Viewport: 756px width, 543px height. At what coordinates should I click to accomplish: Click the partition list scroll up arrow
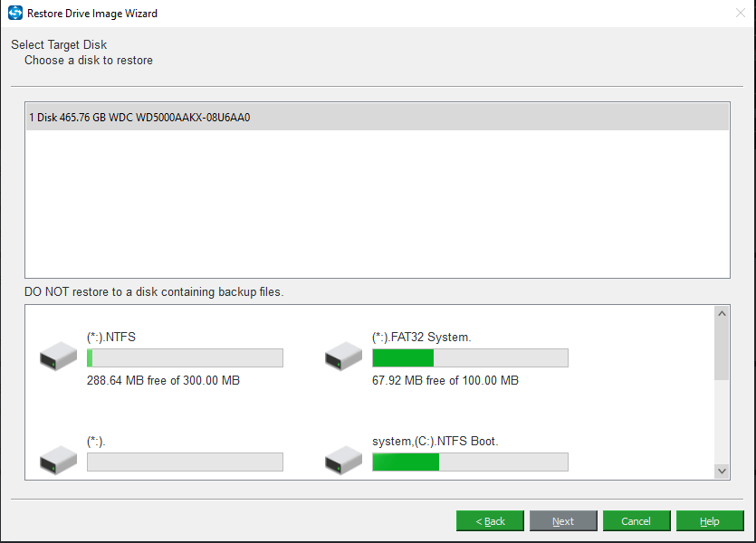pos(722,314)
